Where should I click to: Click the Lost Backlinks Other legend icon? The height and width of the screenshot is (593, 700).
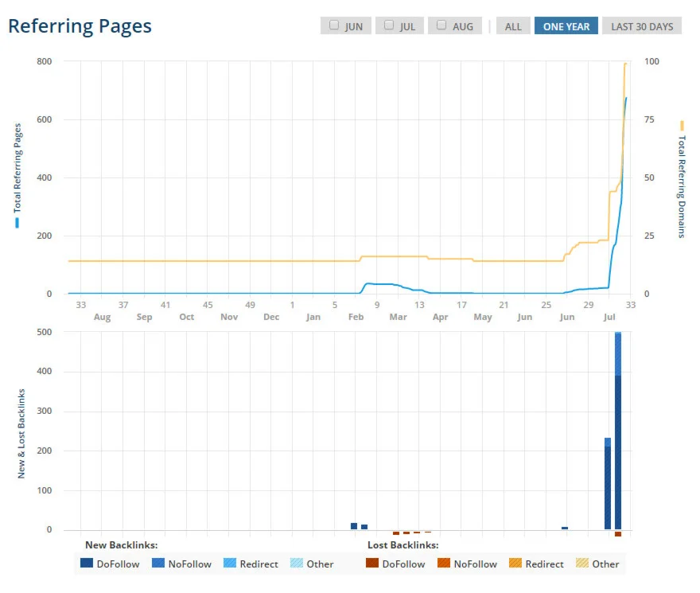(581, 563)
